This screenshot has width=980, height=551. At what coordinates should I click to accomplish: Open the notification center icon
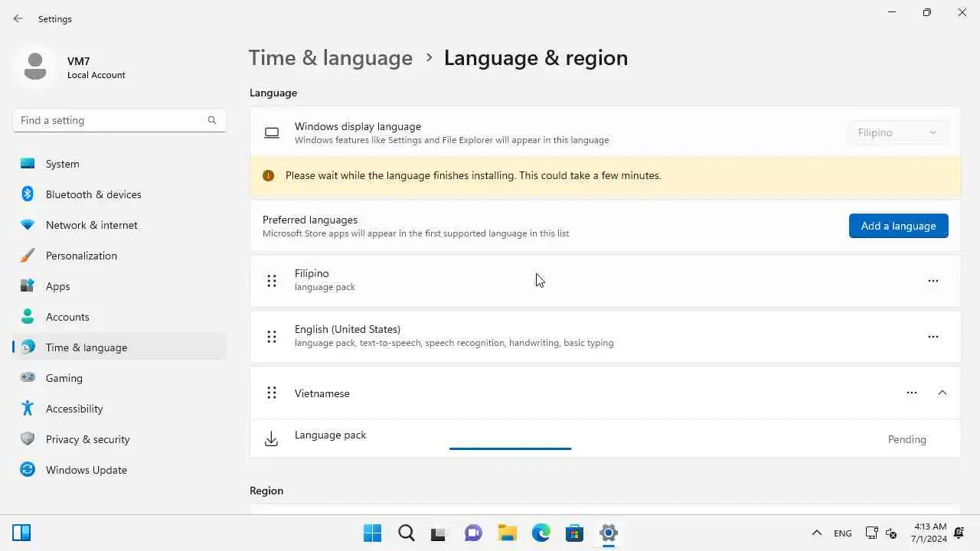pyautogui.click(x=960, y=533)
